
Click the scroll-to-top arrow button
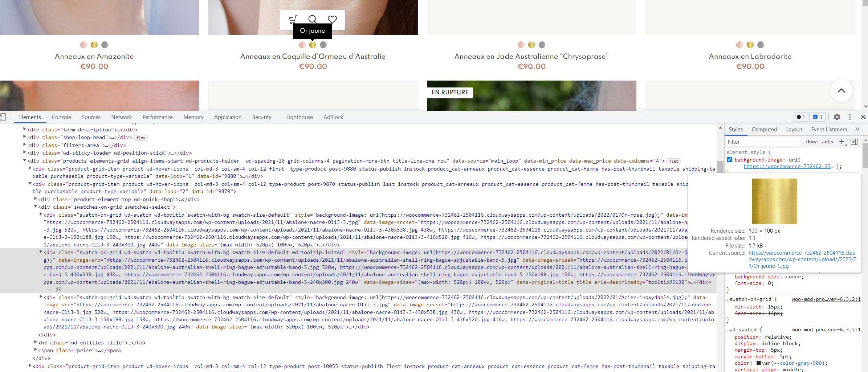(841, 91)
